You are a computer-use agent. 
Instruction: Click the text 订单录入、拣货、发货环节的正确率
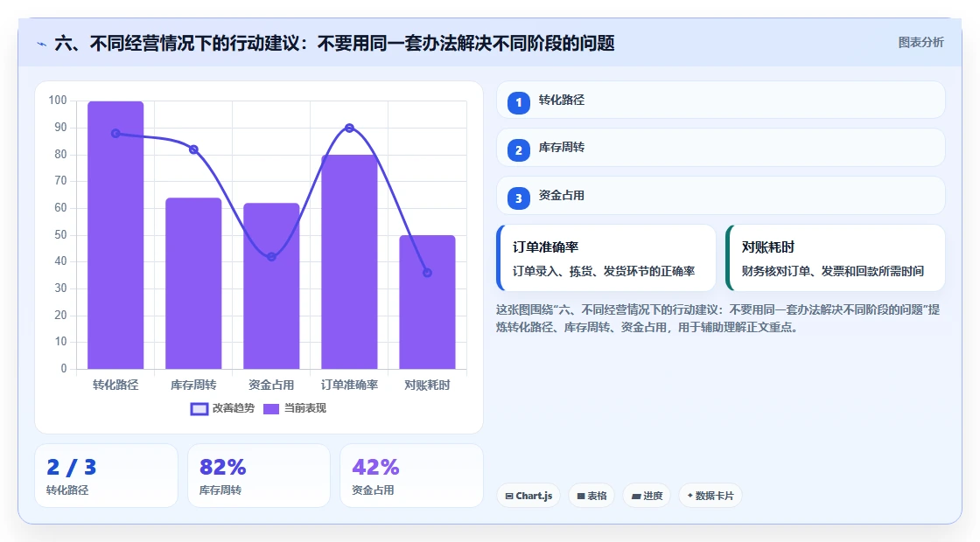(x=604, y=271)
